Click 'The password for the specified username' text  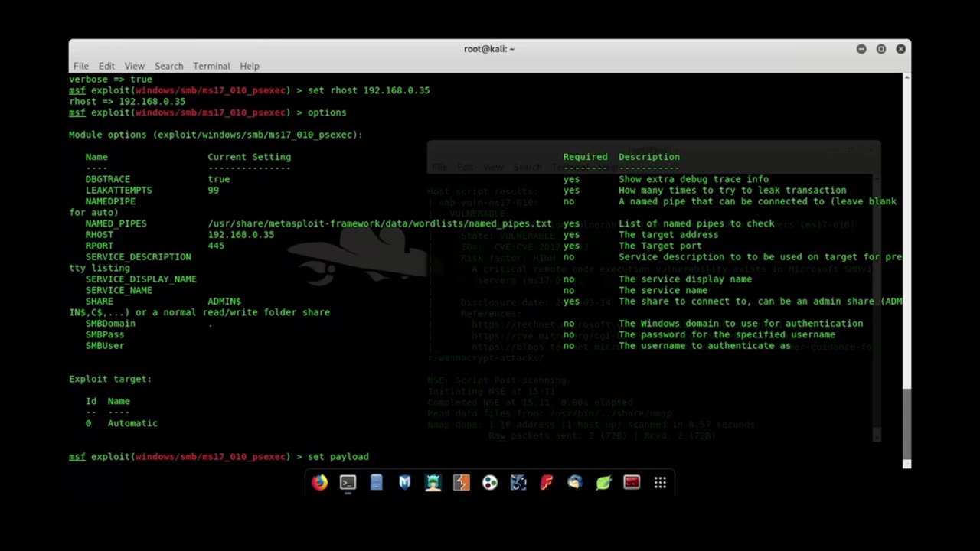(x=727, y=334)
